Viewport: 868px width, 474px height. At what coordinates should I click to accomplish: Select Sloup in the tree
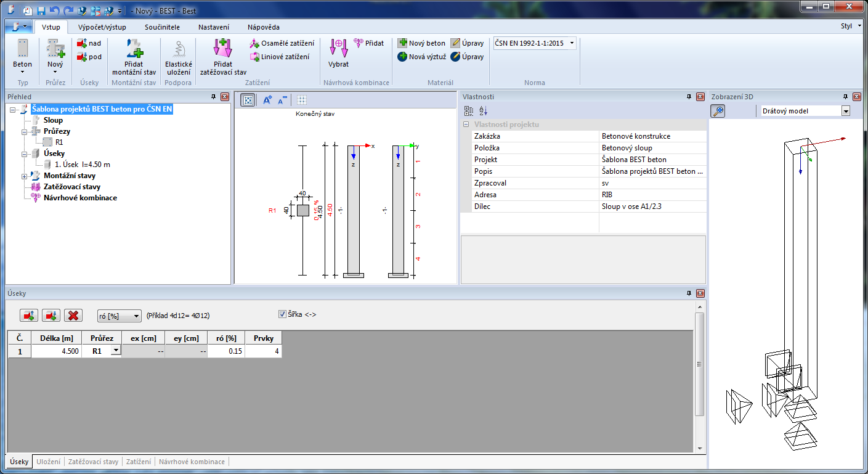[x=53, y=120]
